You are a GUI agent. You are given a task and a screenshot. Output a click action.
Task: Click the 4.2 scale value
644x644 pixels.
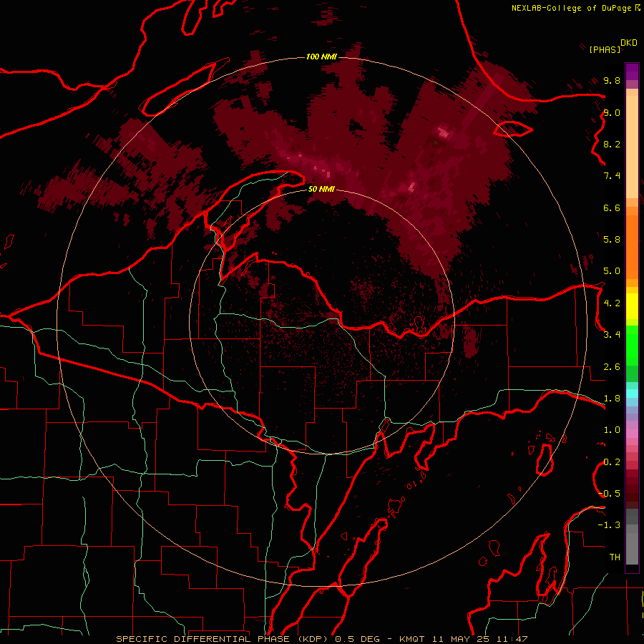coord(612,303)
